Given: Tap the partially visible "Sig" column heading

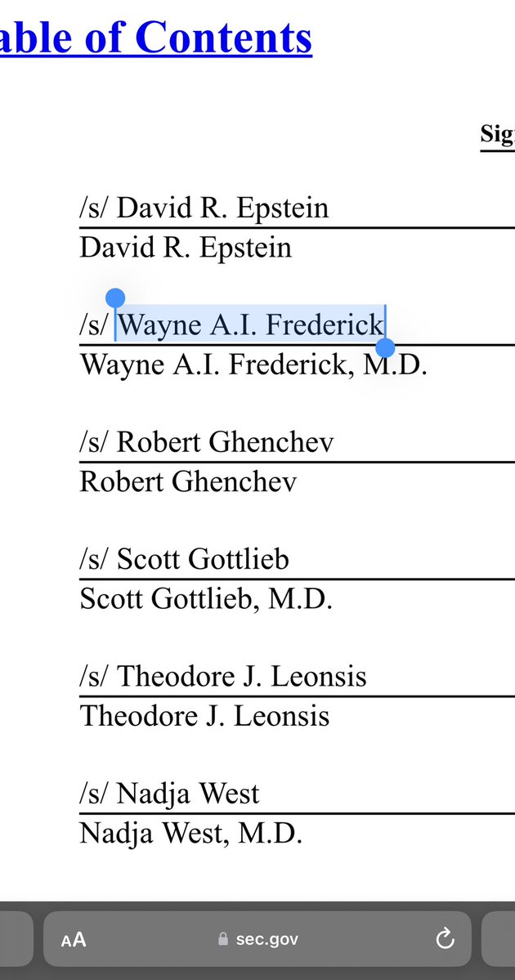Looking at the screenshot, I should [497, 135].
